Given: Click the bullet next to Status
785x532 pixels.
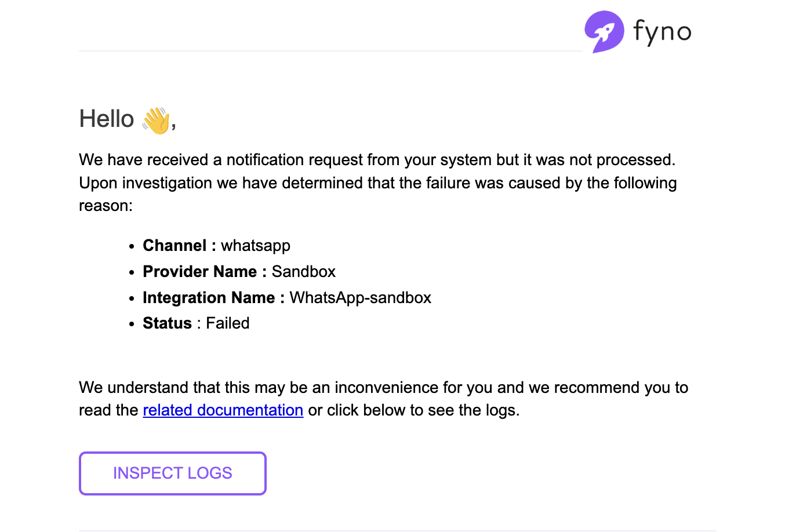Looking at the screenshot, I should pos(132,323).
